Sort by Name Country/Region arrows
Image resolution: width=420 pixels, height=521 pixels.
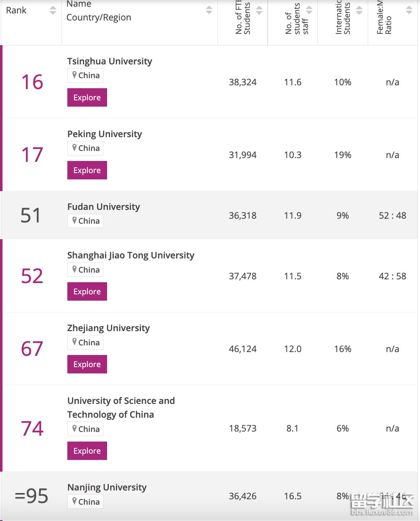(209, 10)
